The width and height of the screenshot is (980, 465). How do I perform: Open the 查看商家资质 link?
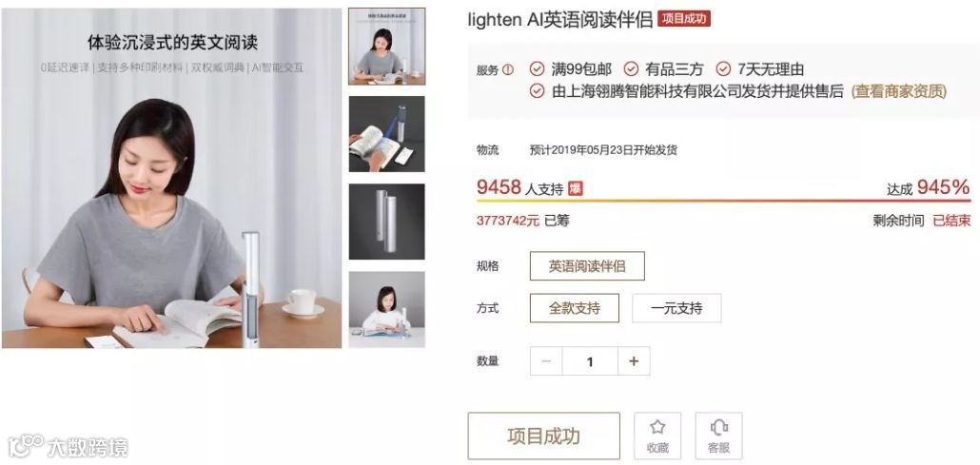pos(899,92)
